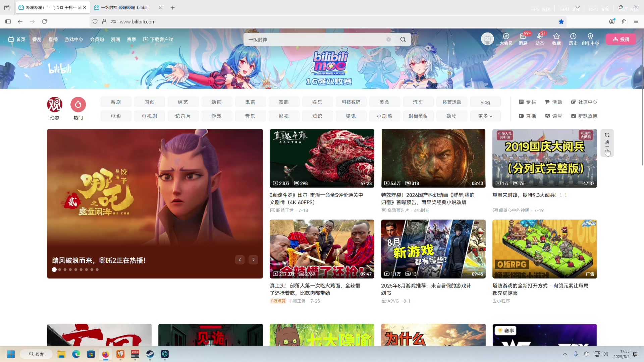Open browser extensions icon

[624, 21]
